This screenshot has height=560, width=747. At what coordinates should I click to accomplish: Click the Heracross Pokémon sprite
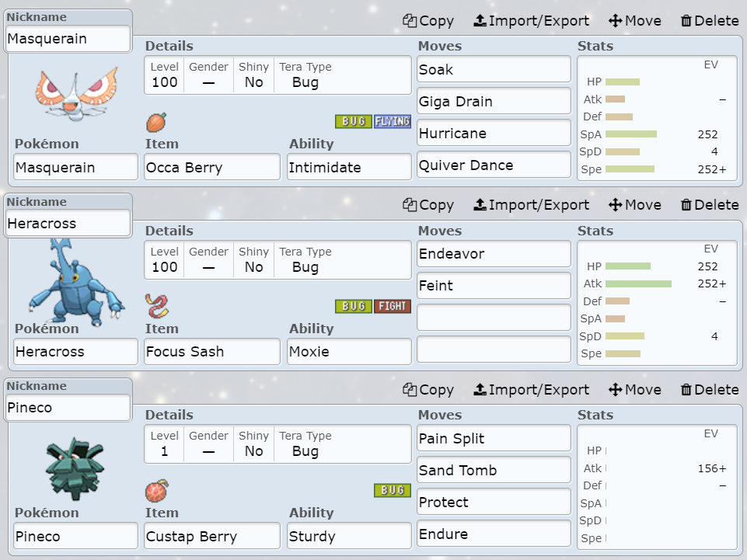76,283
